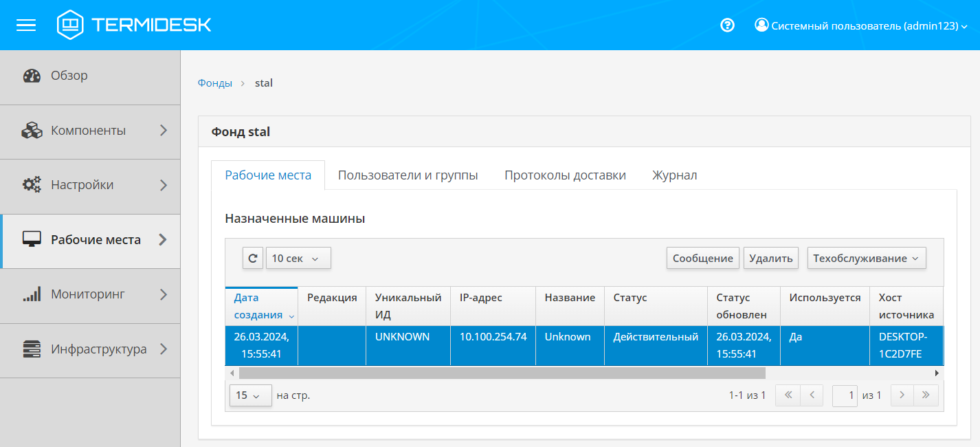Viewport: 980px width, 447px height.
Task: Change the 15 rows per page dropdown
Action: [x=250, y=395]
